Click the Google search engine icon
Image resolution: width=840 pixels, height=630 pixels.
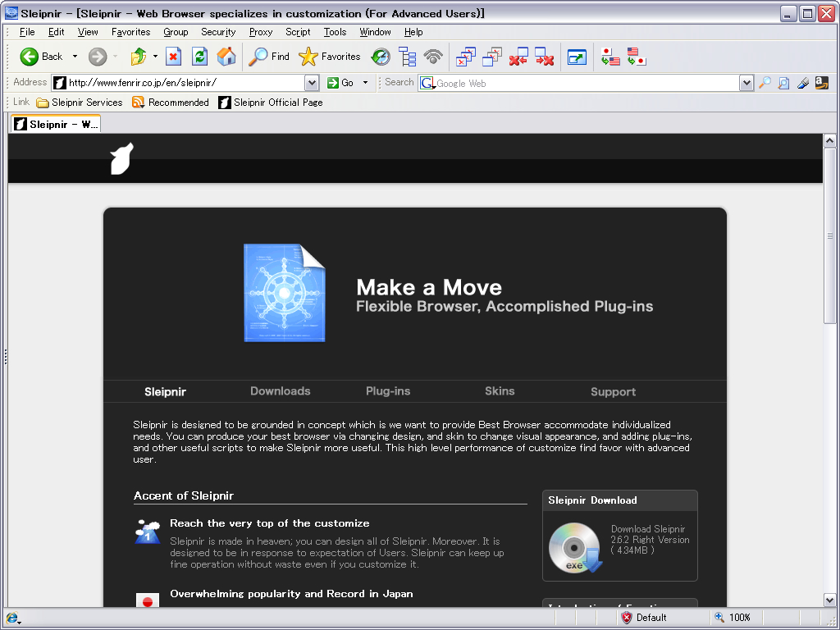pos(427,83)
